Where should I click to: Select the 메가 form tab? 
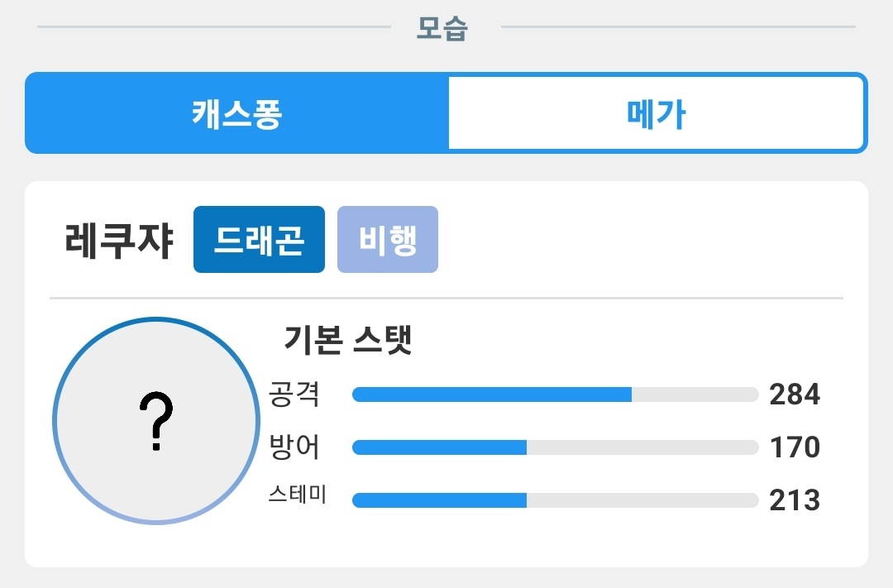point(656,113)
